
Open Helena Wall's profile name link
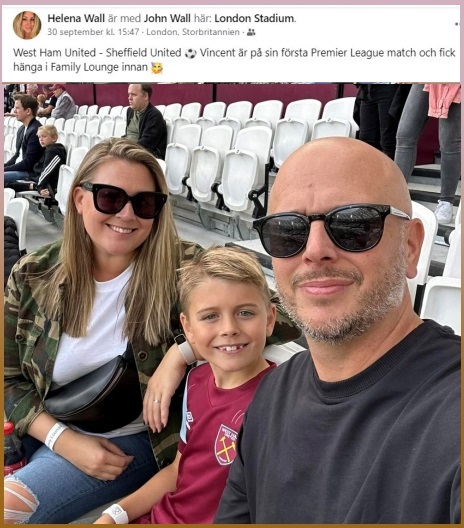76,18
